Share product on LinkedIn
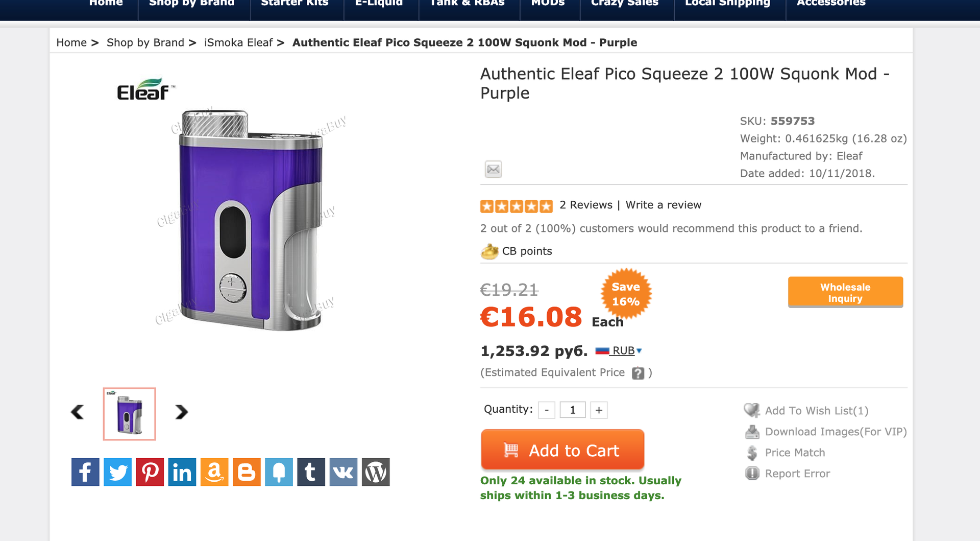980x541 pixels. tap(182, 472)
